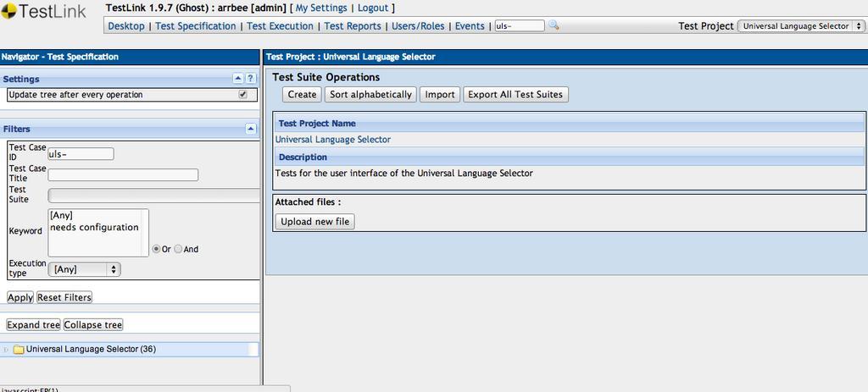Open the Execution type dropdown
This screenshot has height=392, width=868.
(84, 269)
